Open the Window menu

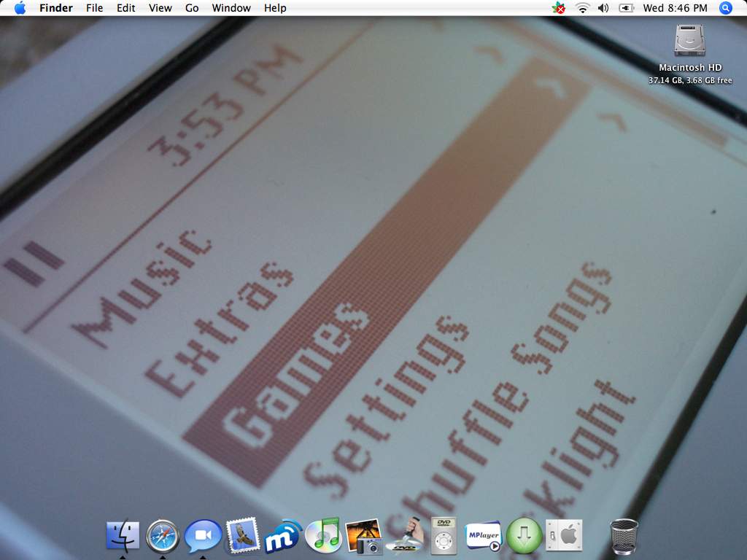[x=231, y=8]
